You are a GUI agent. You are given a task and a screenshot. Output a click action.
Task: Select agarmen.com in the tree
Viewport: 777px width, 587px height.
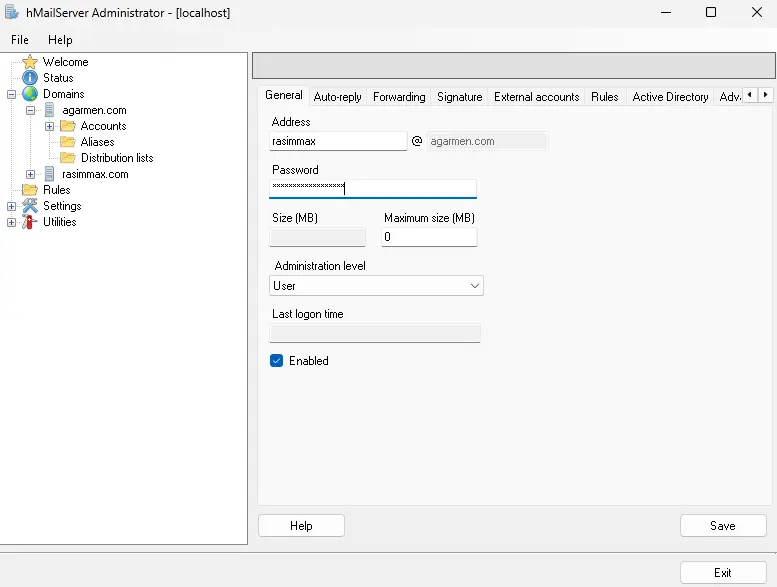click(x=94, y=110)
